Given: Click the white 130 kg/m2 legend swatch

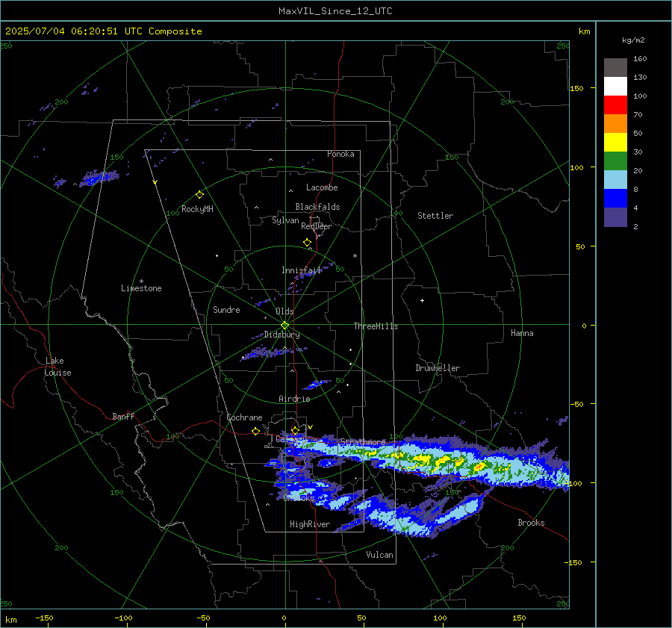Looking at the screenshot, I should 615,86.
